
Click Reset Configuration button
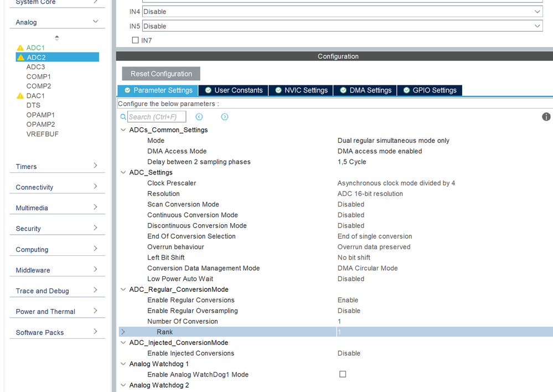click(161, 74)
